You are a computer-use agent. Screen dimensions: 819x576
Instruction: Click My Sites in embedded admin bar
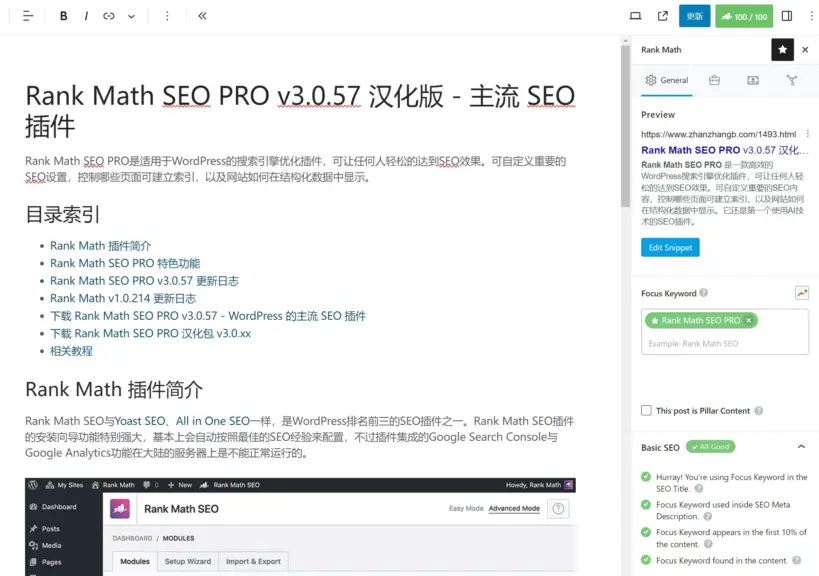point(64,485)
